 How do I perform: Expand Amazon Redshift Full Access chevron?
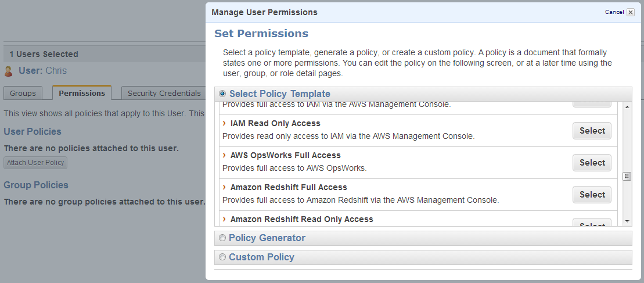click(224, 187)
